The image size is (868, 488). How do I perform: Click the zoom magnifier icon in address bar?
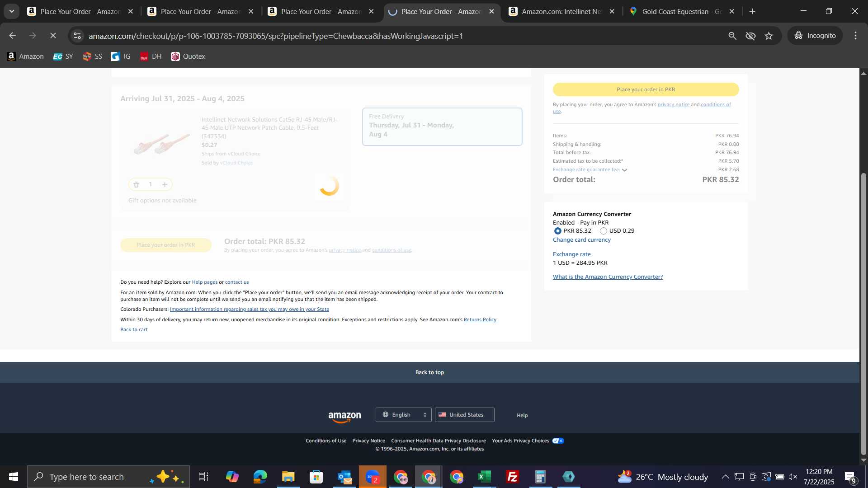tap(732, 36)
